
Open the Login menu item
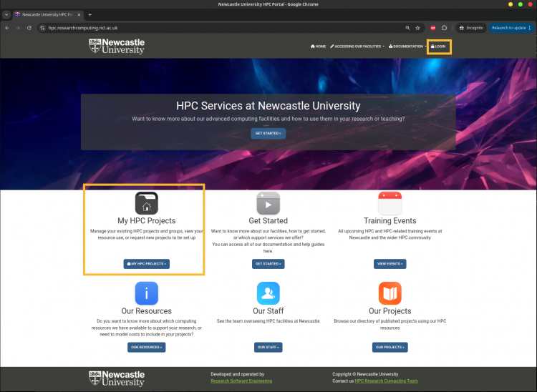438,46
